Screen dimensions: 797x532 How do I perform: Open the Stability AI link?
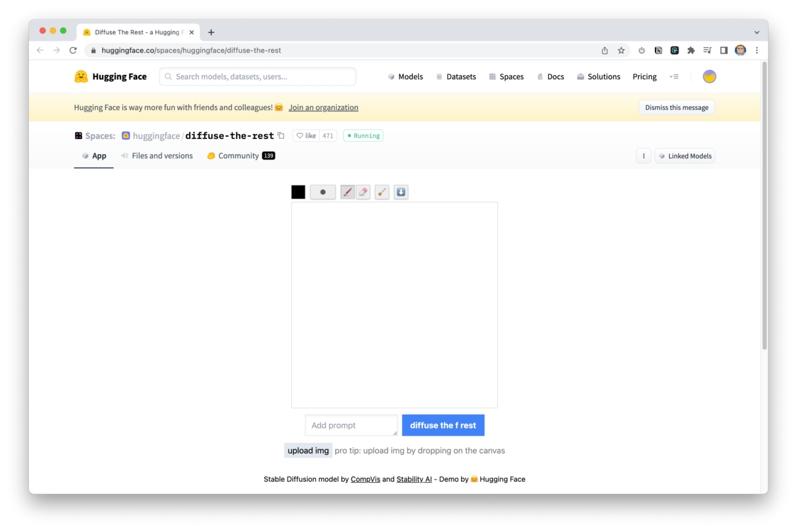[x=414, y=479]
